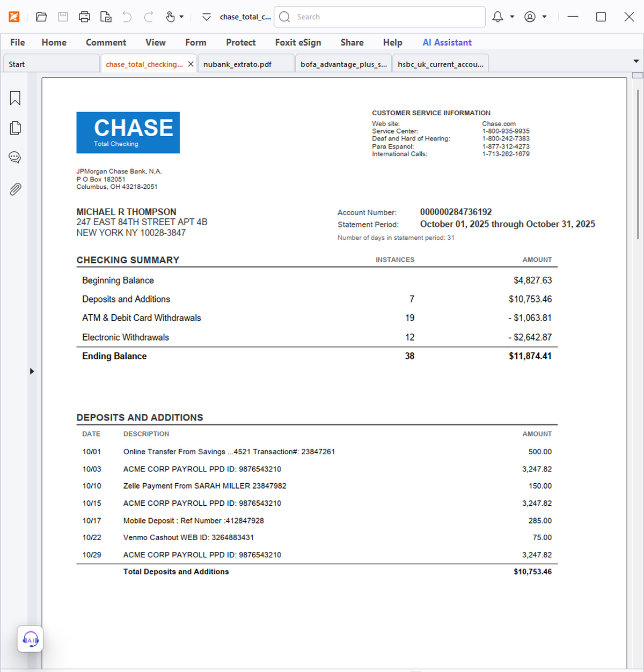The image size is (644, 672).
Task: Undo the last action
Action: coord(127,17)
